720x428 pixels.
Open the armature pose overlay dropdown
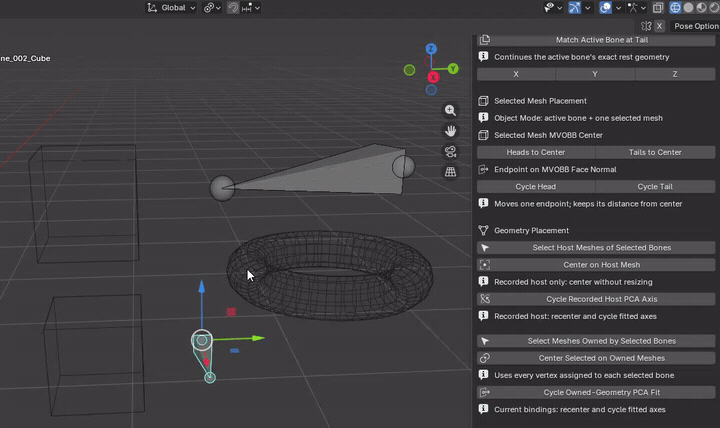tap(637, 8)
